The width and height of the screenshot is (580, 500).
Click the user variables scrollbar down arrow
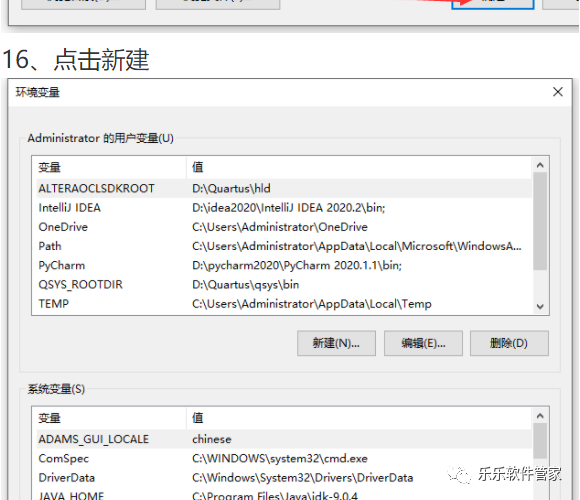point(540,306)
